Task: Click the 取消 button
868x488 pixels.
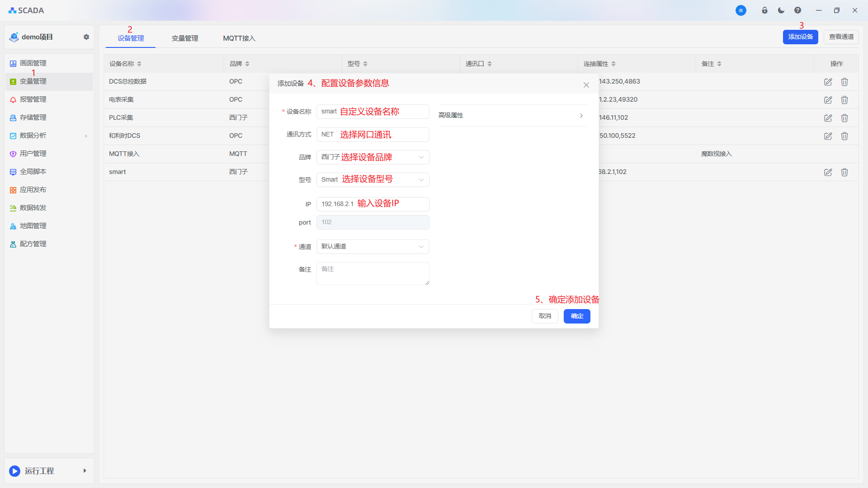Action: point(545,316)
